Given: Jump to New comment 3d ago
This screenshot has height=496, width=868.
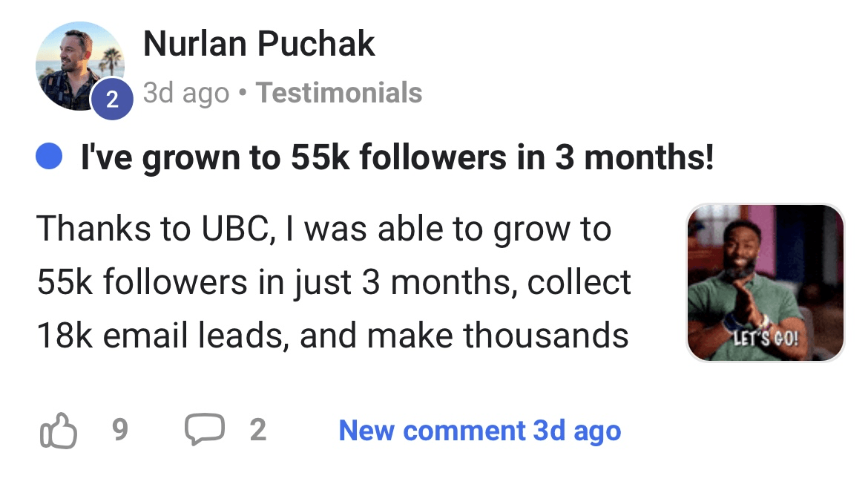Looking at the screenshot, I should pos(479,431).
